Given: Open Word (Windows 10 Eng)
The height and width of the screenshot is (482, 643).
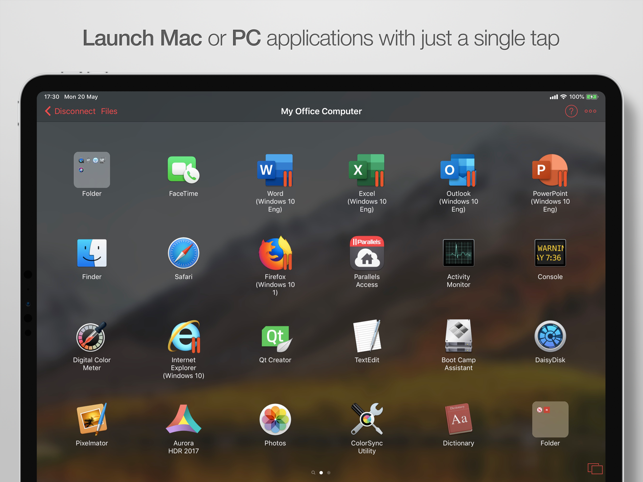Looking at the screenshot, I should point(275,170).
